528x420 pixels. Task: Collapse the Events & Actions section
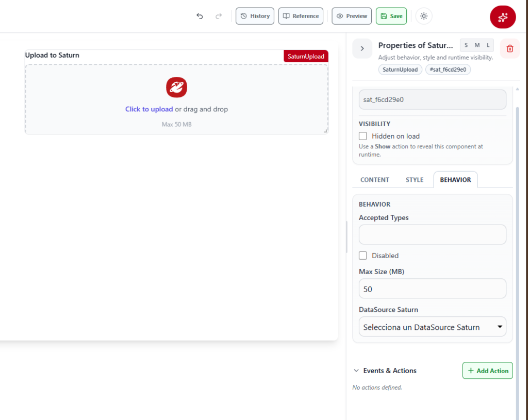point(356,371)
